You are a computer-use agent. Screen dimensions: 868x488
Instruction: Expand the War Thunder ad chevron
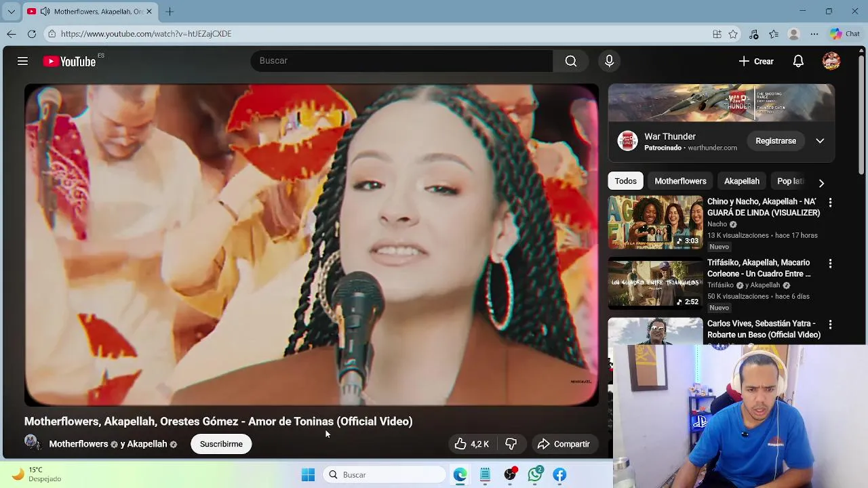(820, 141)
